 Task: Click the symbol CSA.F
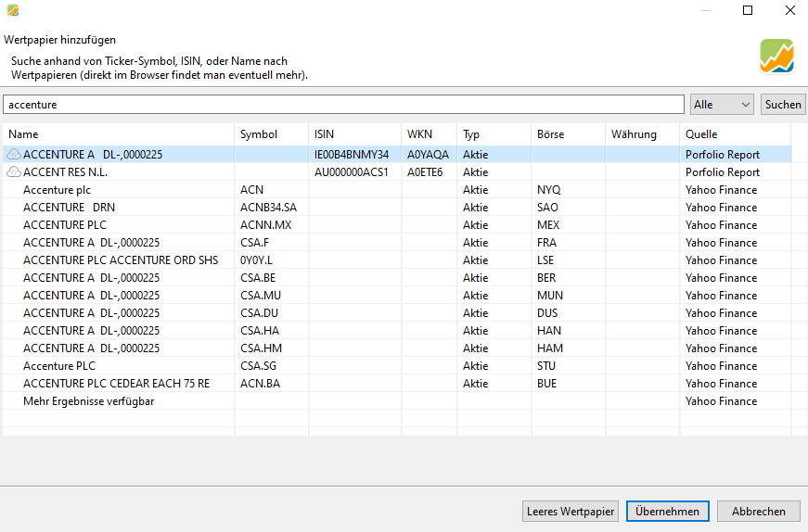[254, 243]
